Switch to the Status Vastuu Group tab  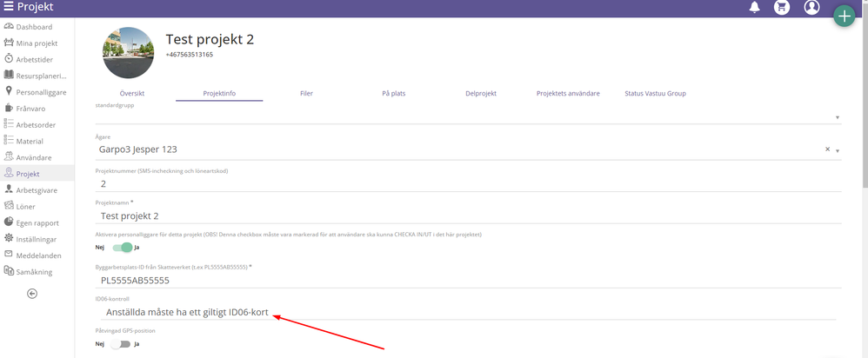coord(656,94)
